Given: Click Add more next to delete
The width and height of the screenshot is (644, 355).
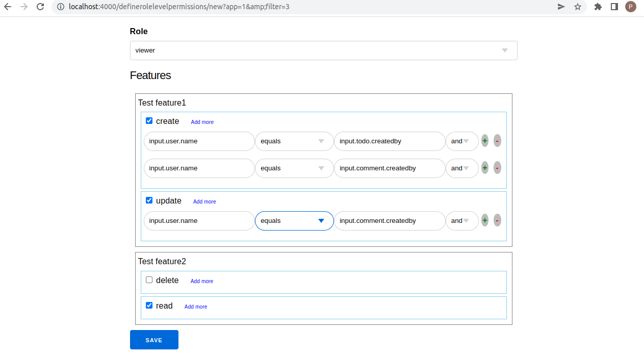Looking at the screenshot, I should point(202,281).
